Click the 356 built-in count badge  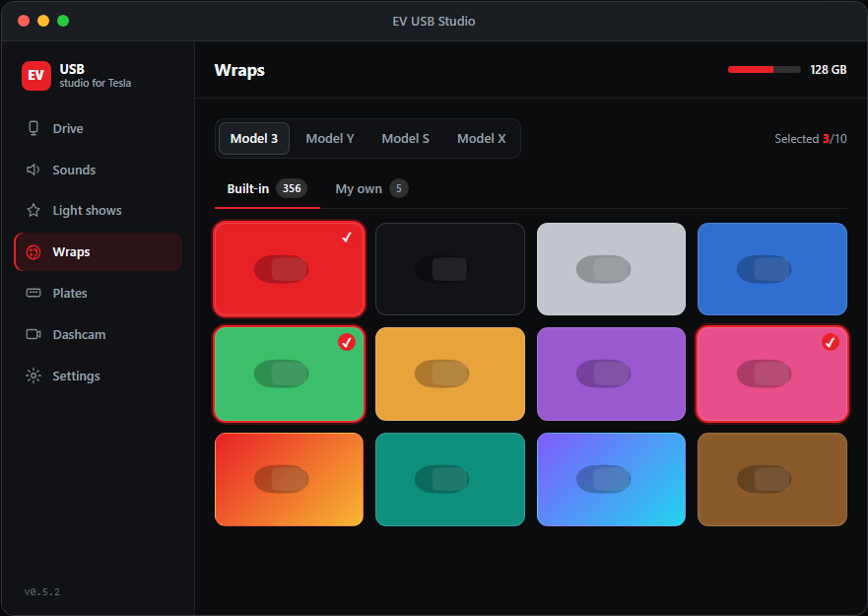coord(292,188)
